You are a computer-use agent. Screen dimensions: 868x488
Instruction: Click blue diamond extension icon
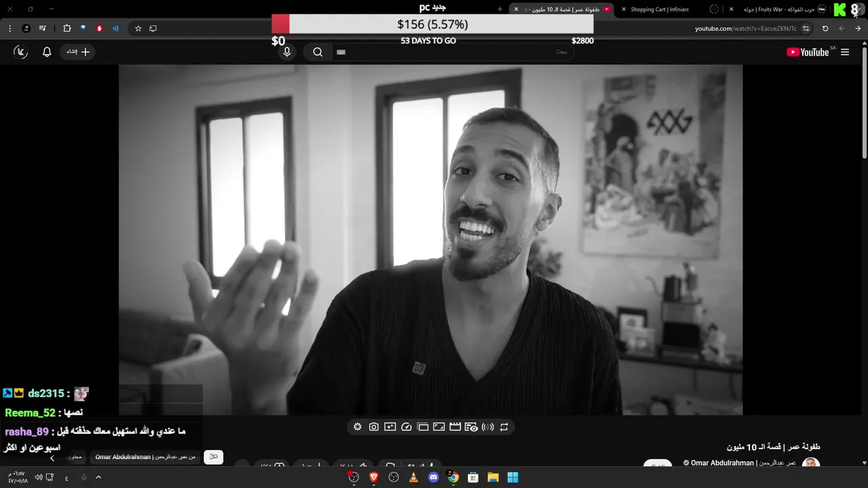(83, 28)
